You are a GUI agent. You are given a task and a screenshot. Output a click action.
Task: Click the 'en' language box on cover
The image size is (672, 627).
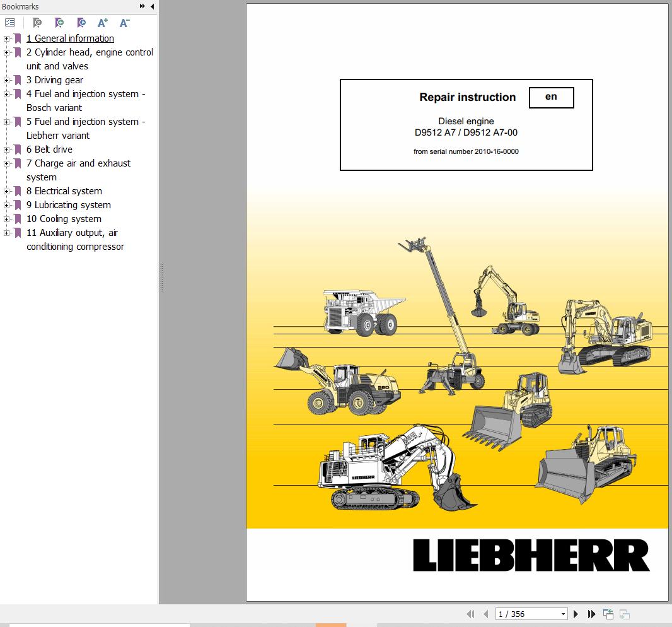click(551, 97)
